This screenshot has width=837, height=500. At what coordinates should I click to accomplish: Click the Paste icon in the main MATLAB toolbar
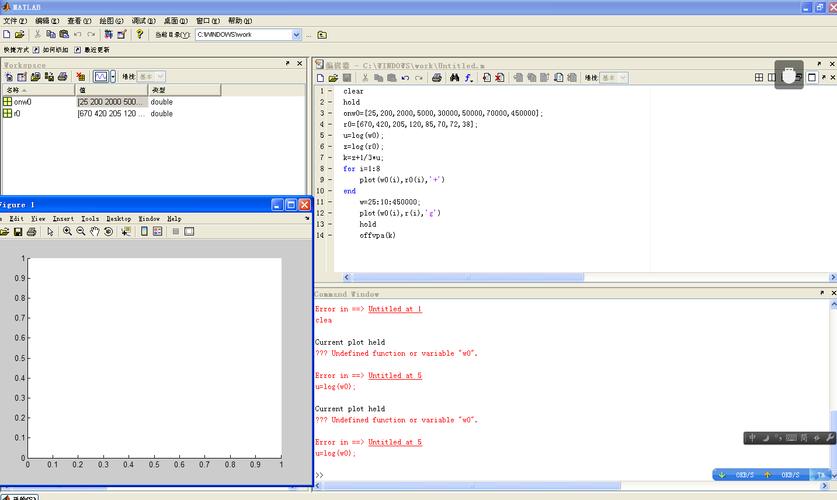tap(64, 34)
